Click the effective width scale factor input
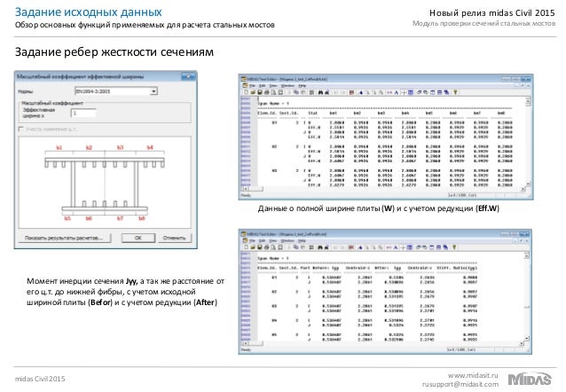The height and width of the screenshot is (392, 566). (x=83, y=114)
